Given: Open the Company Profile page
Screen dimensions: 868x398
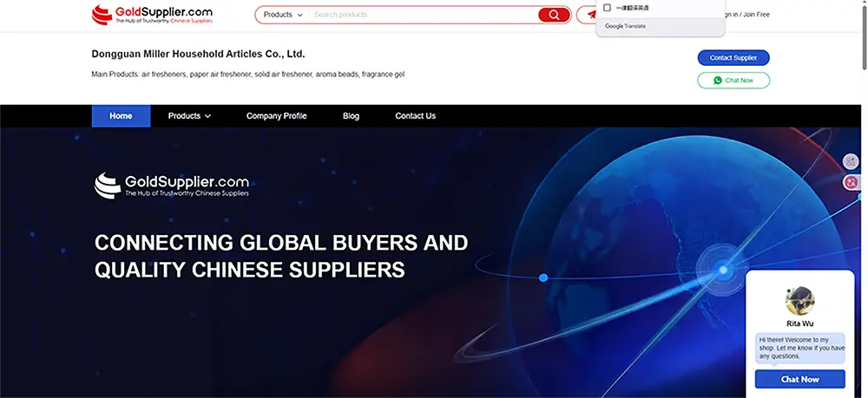Looking at the screenshot, I should (276, 116).
